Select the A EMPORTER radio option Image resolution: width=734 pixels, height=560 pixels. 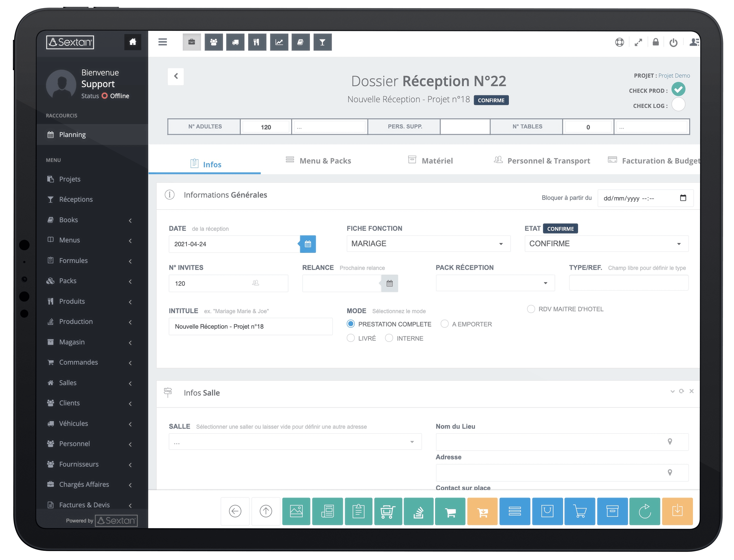(445, 324)
